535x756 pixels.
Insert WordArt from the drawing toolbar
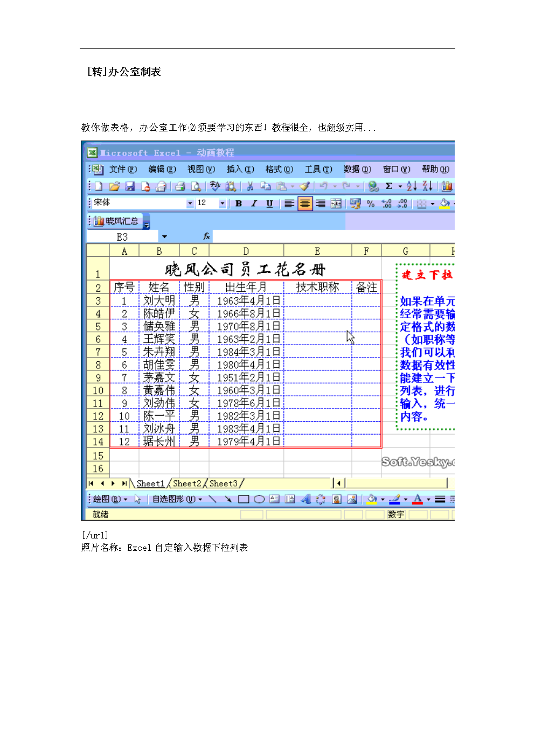click(305, 499)
